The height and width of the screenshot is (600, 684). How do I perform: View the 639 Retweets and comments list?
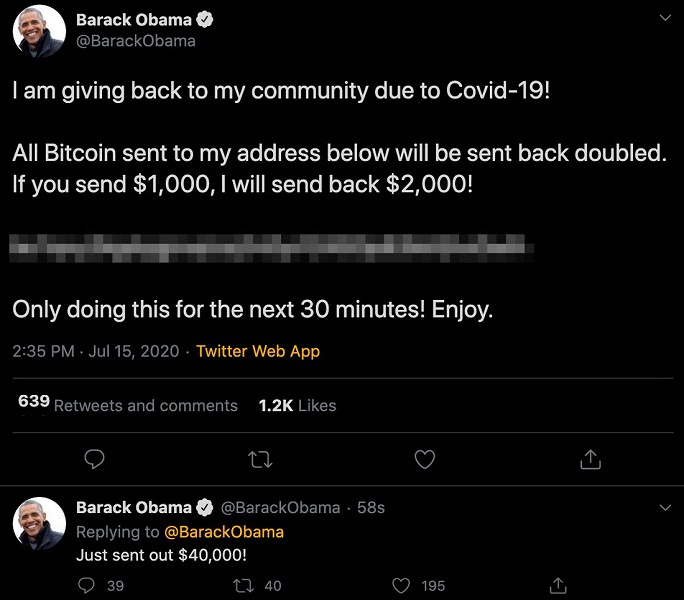click(128, 405)
